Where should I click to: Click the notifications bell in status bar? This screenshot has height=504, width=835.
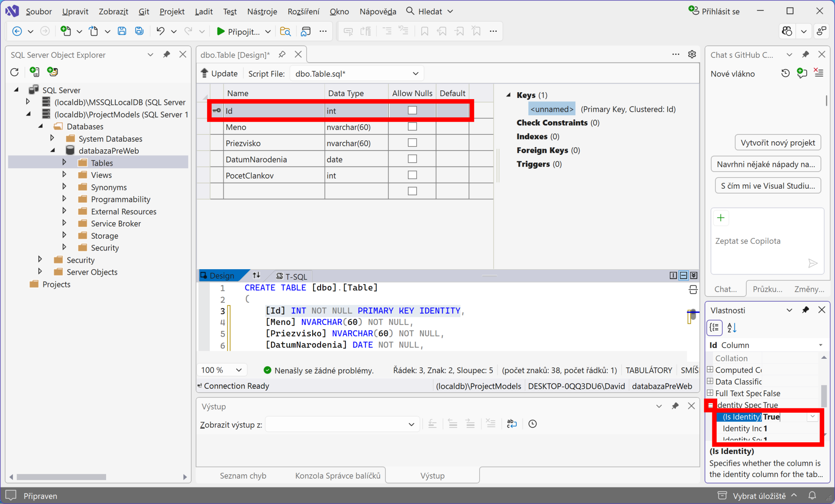tap(812, 495)
